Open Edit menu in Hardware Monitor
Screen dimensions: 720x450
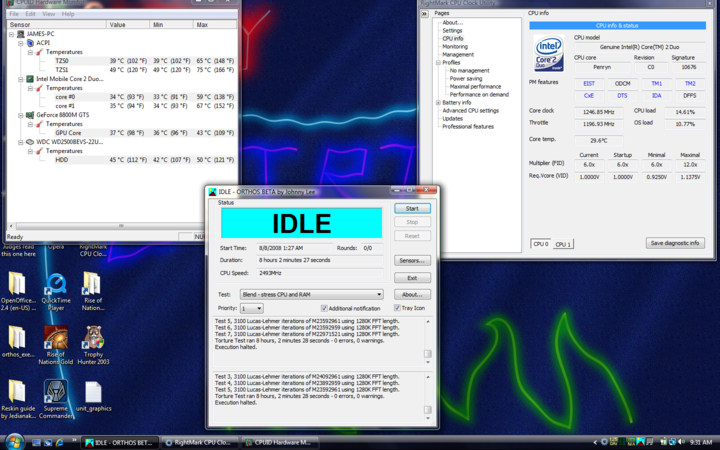pyautogui.click(x=30, y=14)
